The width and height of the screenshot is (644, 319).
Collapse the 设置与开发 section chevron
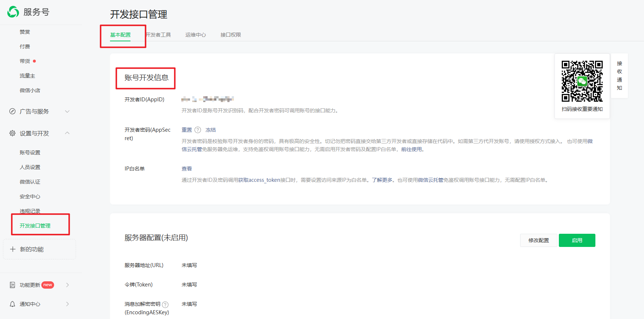(67, 133)
